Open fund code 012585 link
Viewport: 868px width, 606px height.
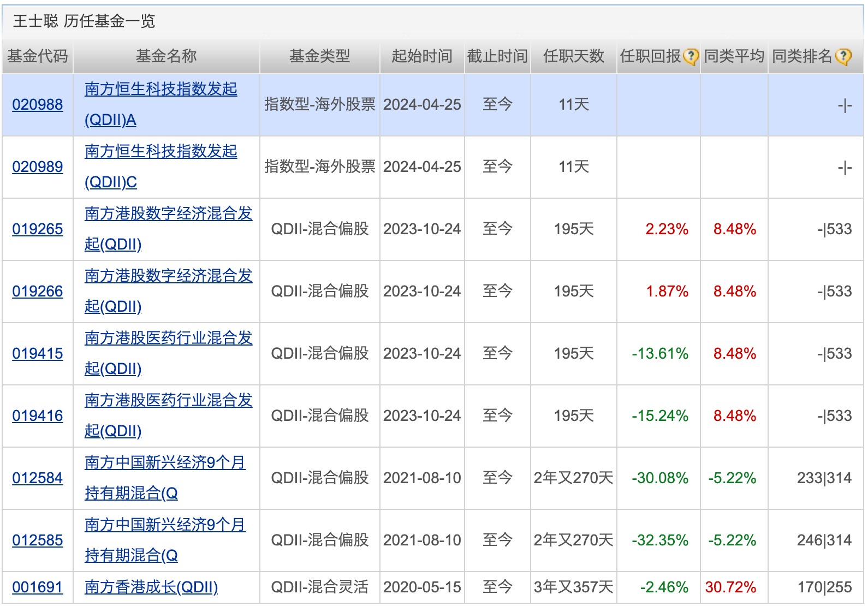pos(38,540)
